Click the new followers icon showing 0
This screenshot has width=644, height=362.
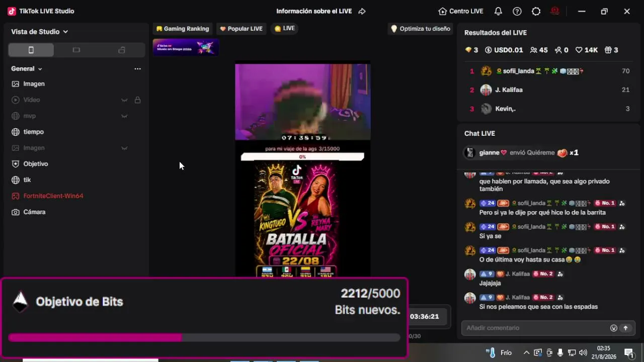pyautogui.click(x=558, y=50)
